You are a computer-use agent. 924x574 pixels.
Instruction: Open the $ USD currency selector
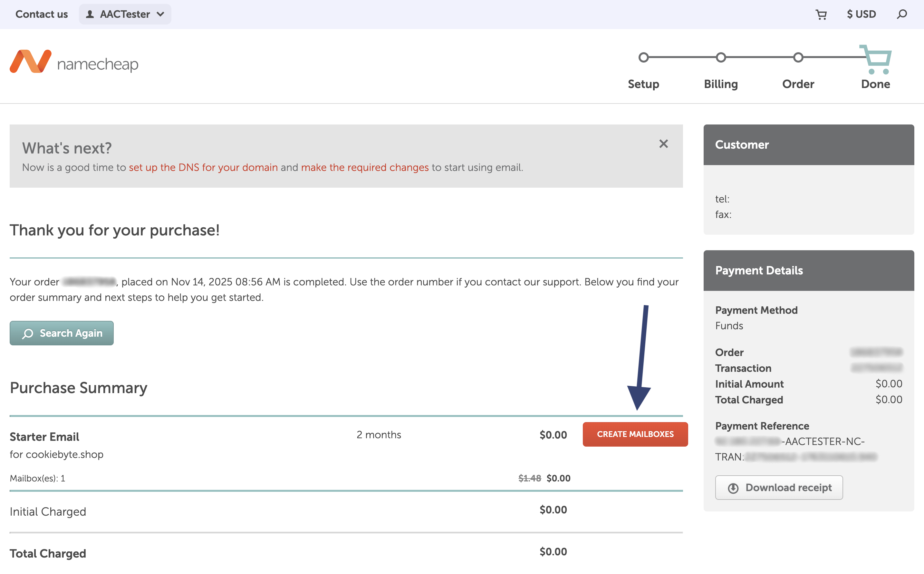click(x=861, y=15)
